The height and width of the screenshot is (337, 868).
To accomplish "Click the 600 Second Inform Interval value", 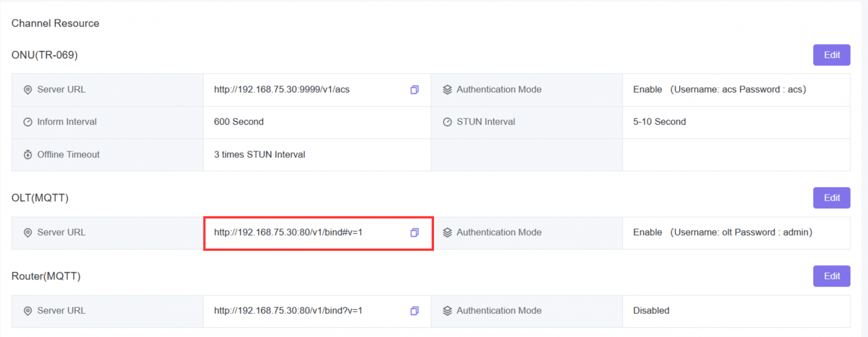I will coord(239,122).
